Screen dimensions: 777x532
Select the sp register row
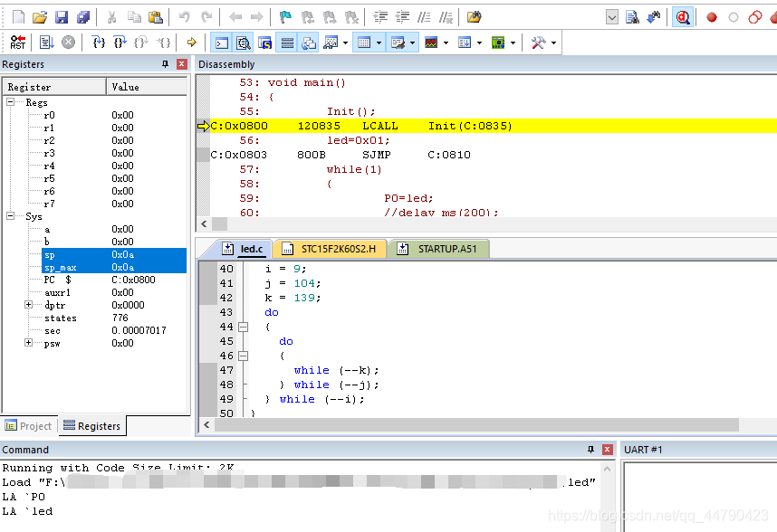pyautogui.click(x=114, y=254)
